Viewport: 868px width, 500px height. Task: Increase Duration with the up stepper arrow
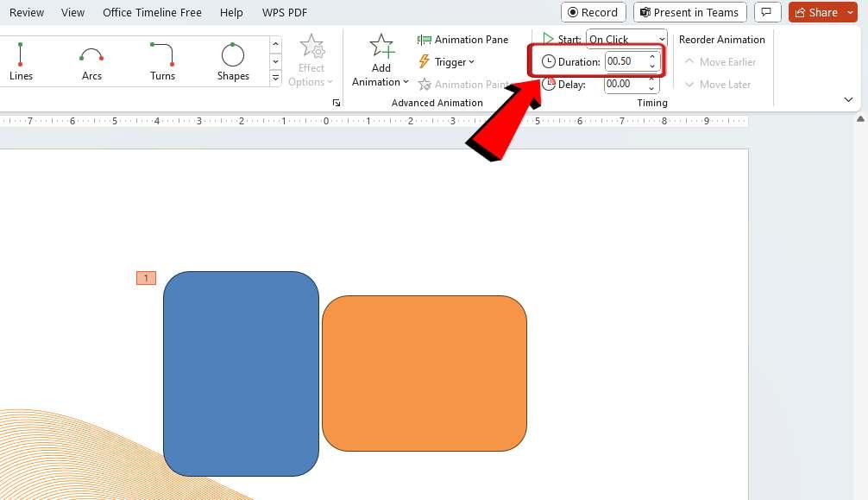(x=652, y=57)
